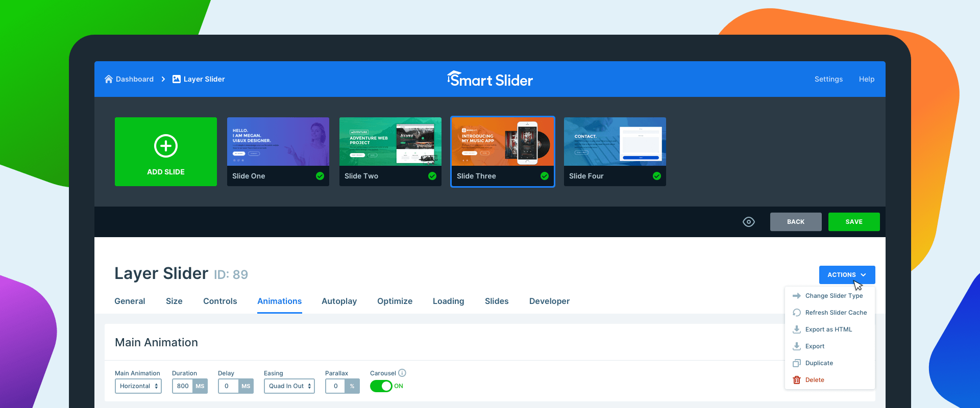Open the Main Animation Horizontal dropdown
Viewport: 980px width, 408px height.
pos(138,386)
